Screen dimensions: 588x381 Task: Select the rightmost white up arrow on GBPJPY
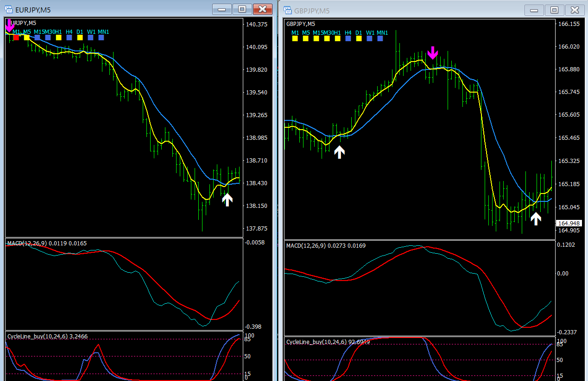(x=536, y=219)
